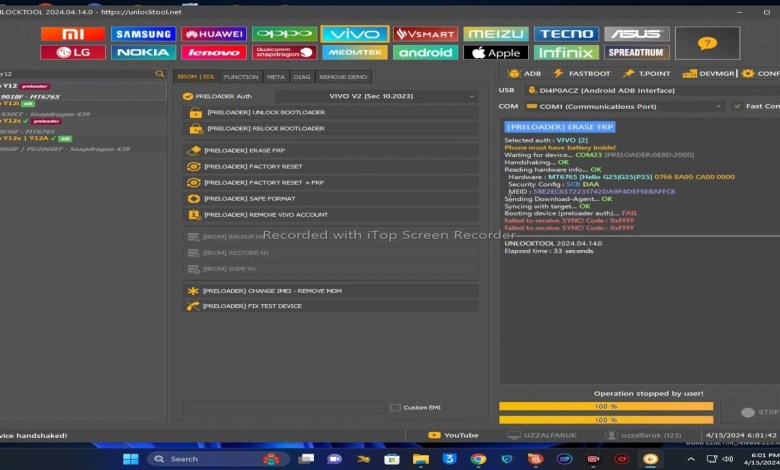Click the model search magnifier icon
780x470 pixels.
159,74
